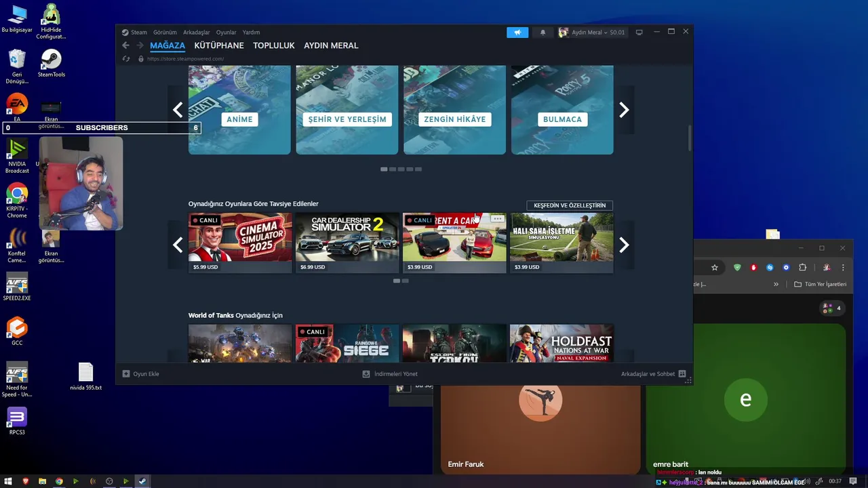Expand hidden bookmarks chevron in Chrome
This screenshot has width=868, height=488.
point(776,284)
